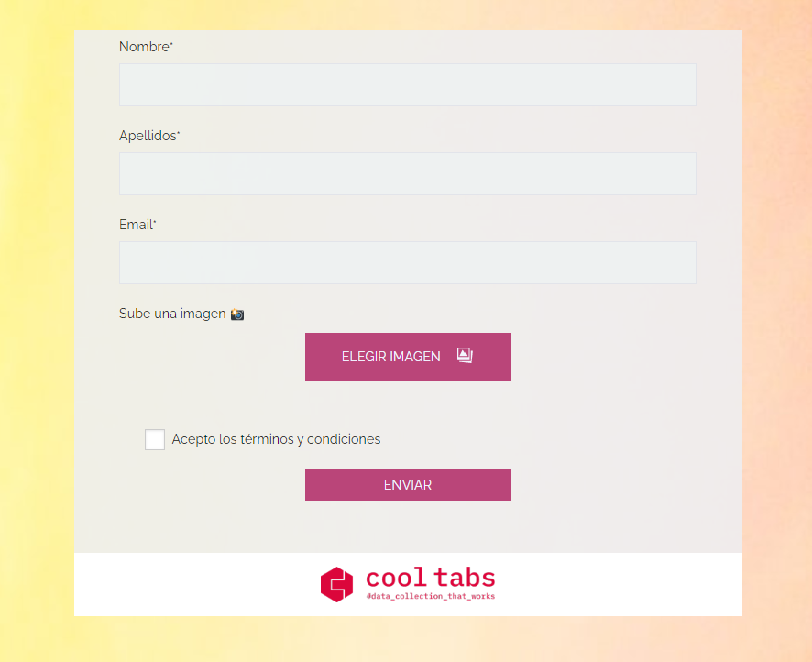Click the word tabs in the footer logo
The image size is (812, 662).
pyautogui.click(x=465, y=578)
